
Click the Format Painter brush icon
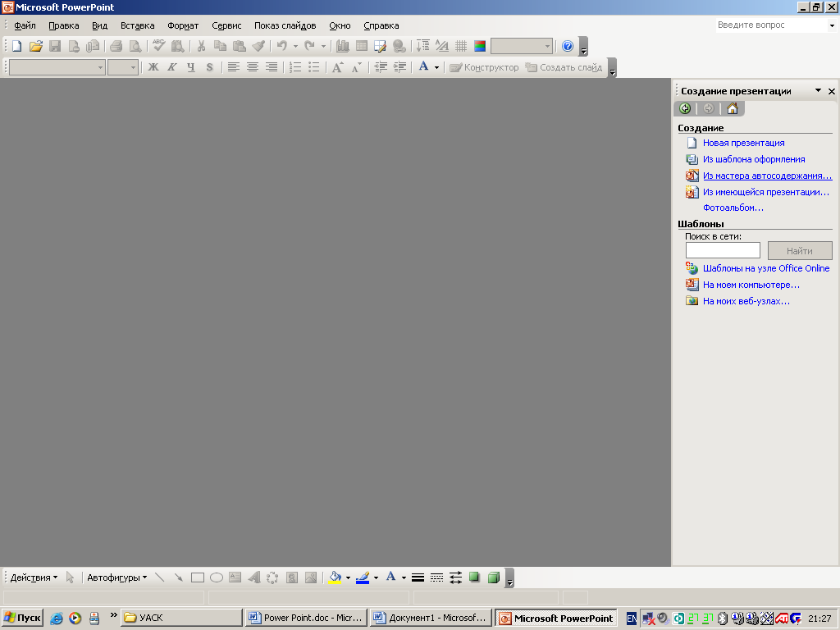click(258, 46)
